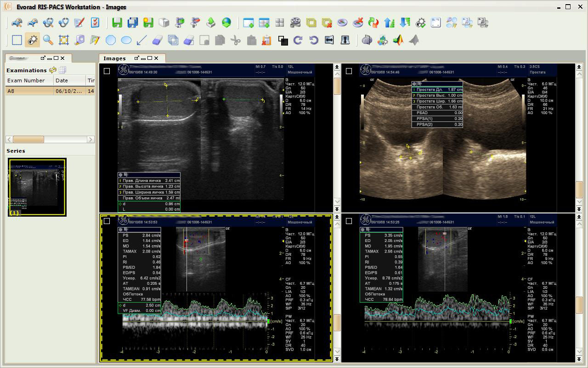Click scroll-down arrow of top-left image pane
This screenshot has height=368, width=588.
[x=337, y=201]
